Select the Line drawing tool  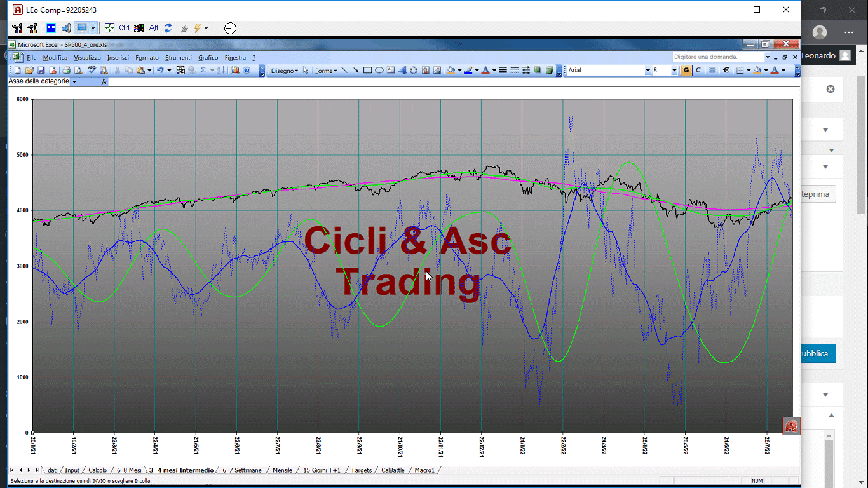[x=344, y=70]
